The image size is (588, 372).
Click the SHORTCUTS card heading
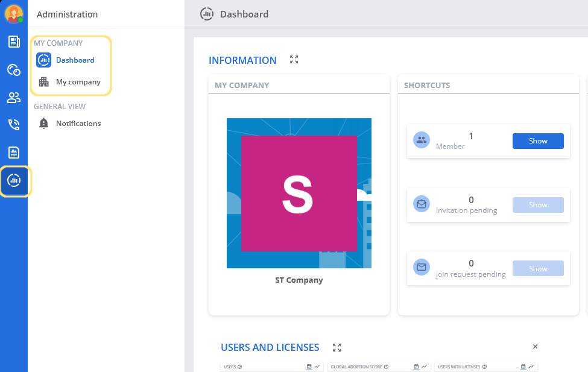(x=427, y=85)
